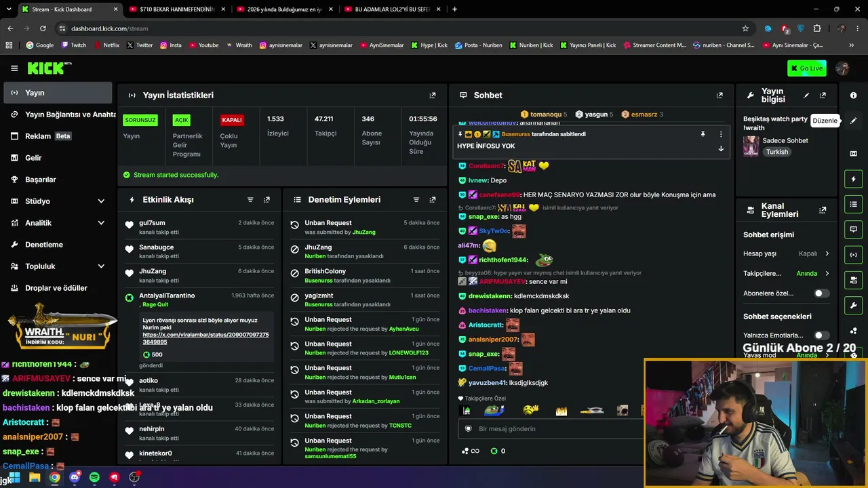Open the Denetleme page

click(58, 245)
